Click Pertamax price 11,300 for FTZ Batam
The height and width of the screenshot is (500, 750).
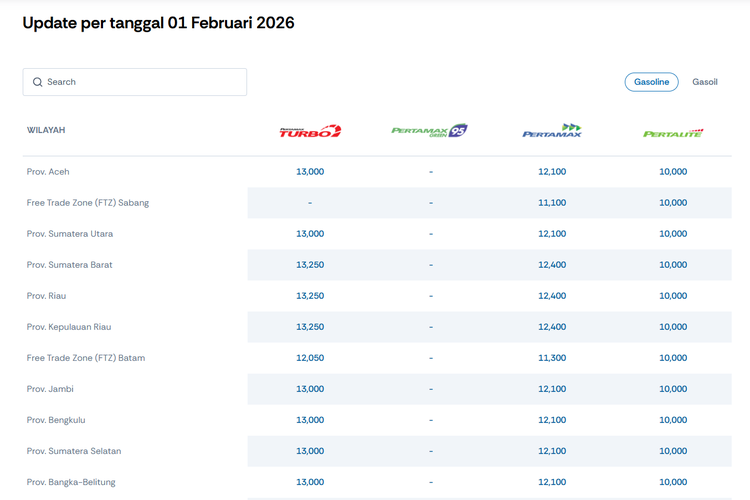[552, 358]
